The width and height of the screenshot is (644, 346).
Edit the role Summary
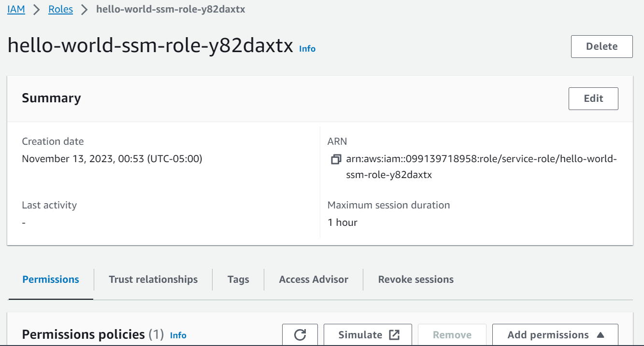[593, 98]
